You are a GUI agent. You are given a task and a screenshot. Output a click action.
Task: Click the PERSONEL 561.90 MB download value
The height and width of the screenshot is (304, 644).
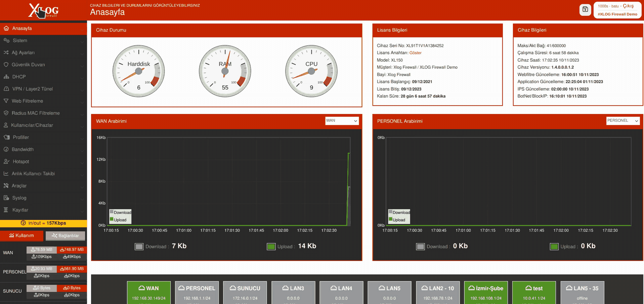[x=72, y=269]
